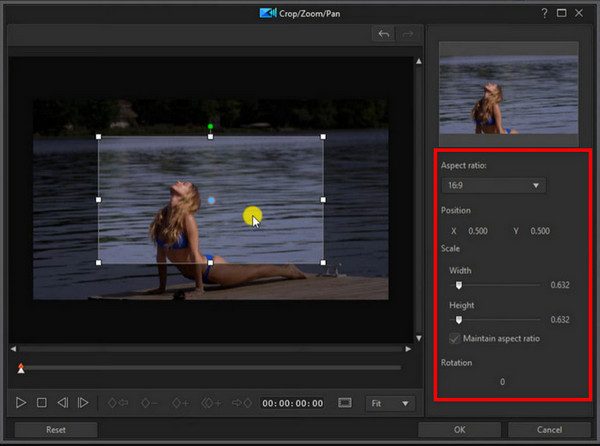Viewport: 600px width, 446px height.
Task: Click the Position Y value 0.500
Action: coord(540,231)
